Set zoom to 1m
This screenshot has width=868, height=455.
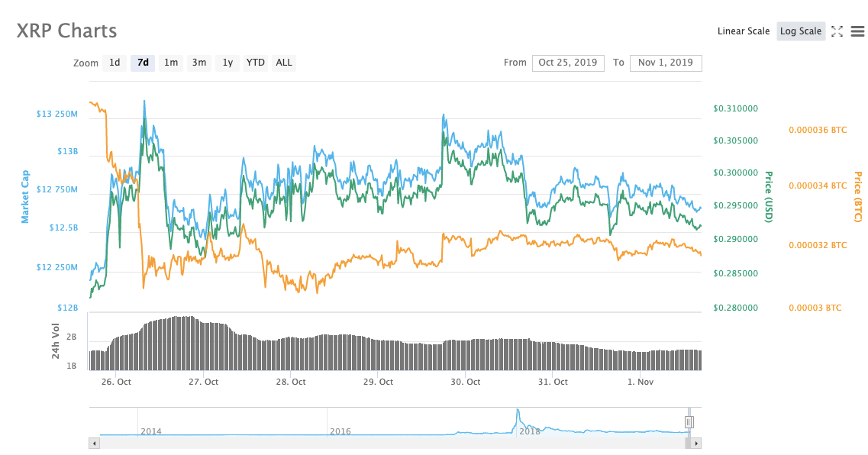171,63
